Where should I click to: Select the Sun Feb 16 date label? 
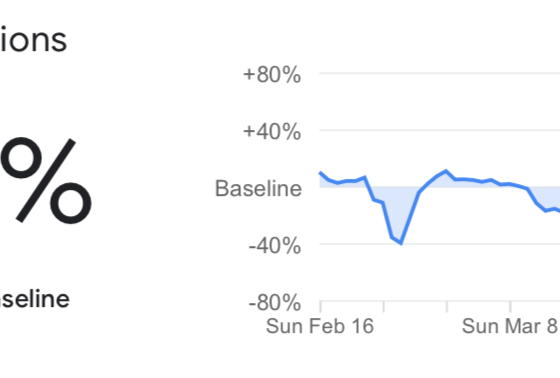[x=320, y=326]
